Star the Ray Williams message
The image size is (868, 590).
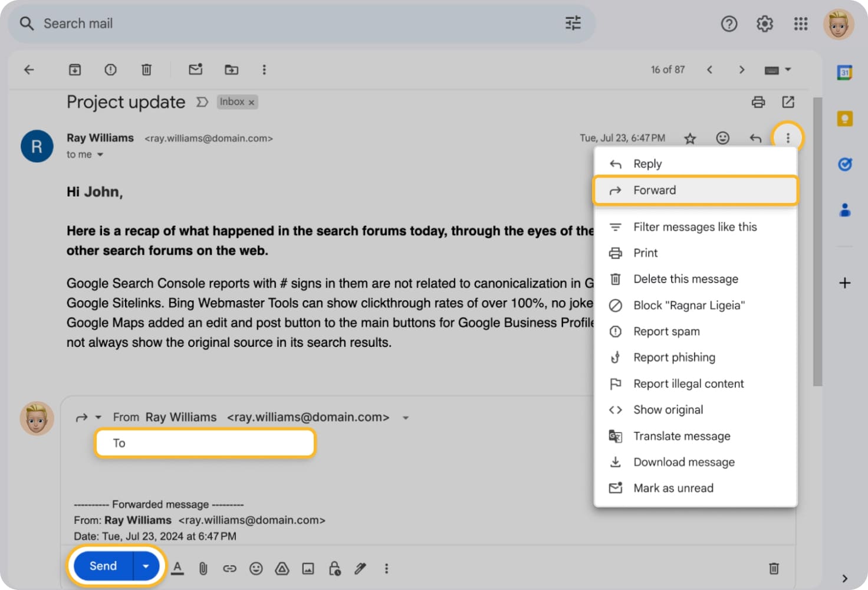click(690, 138)
